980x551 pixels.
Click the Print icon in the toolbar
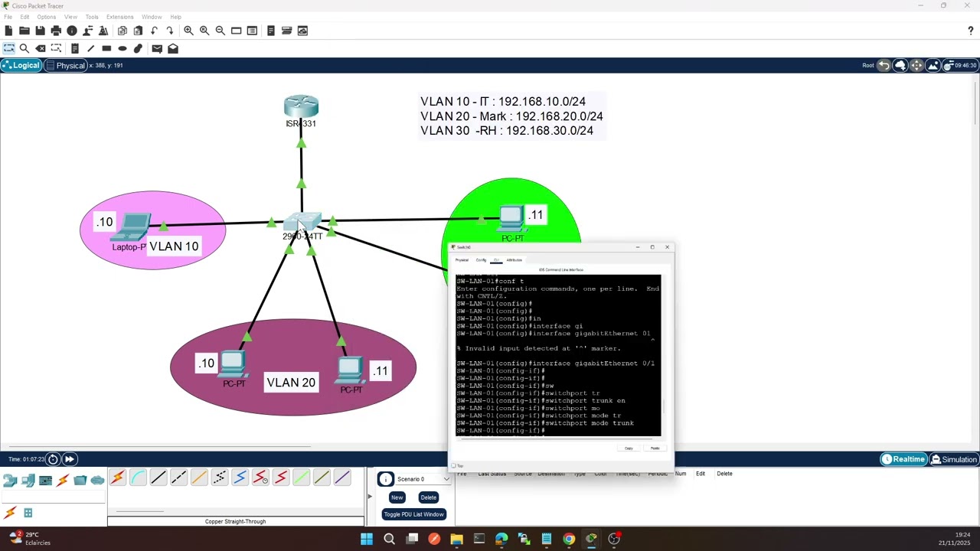tap(56, 31)
